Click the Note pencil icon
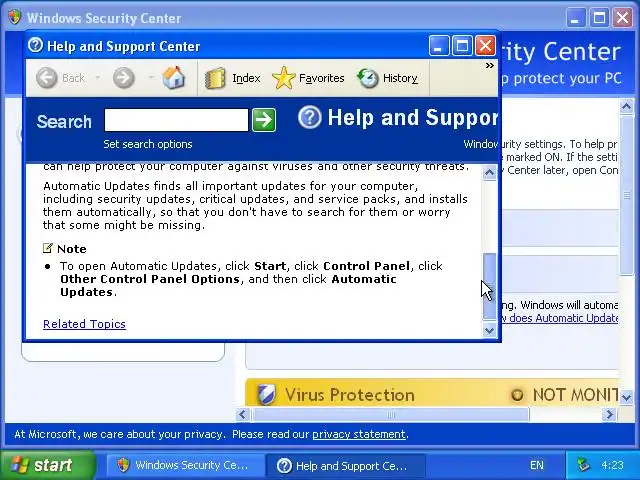Screen dimensions: 640x480 (48, 248)
